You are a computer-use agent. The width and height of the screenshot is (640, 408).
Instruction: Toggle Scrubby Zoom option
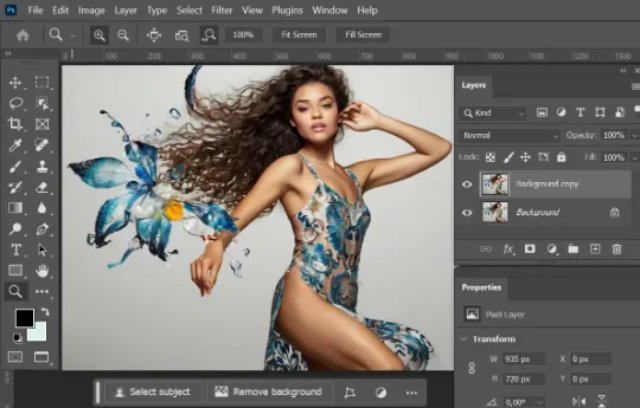pos(209,35)
